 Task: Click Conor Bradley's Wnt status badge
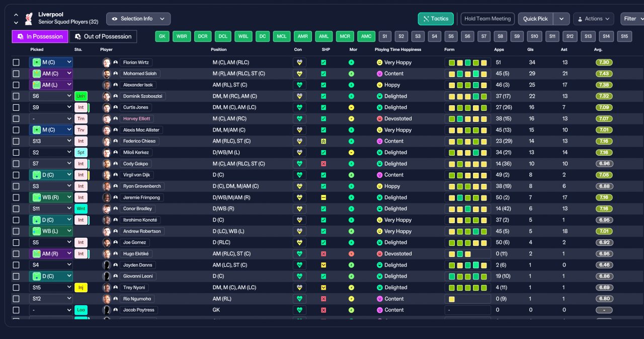click(80, 209)
